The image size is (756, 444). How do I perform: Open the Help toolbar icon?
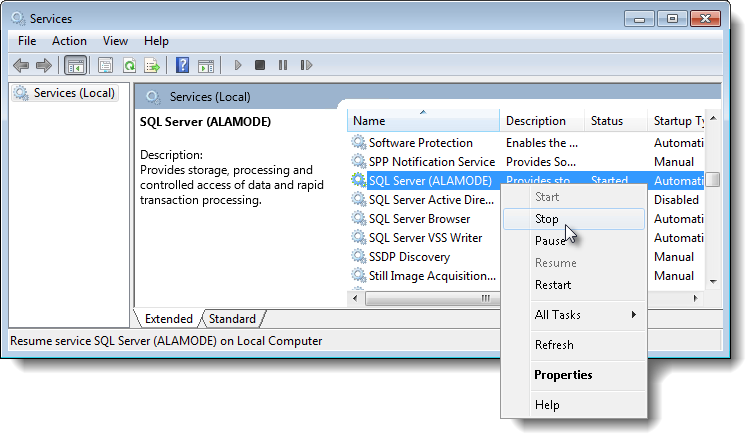(x=182, y=65)
